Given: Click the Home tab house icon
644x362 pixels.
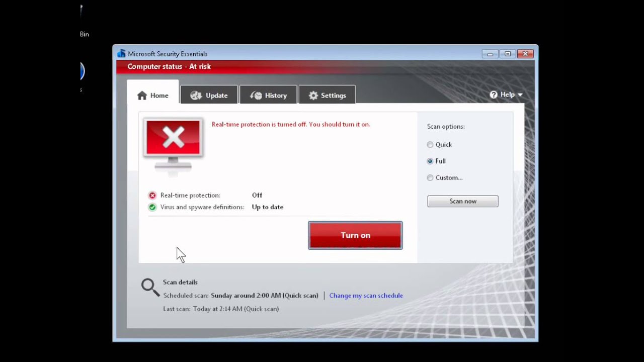Looking at the screenshot, I should pyautogui.click(x=142, y=96).
